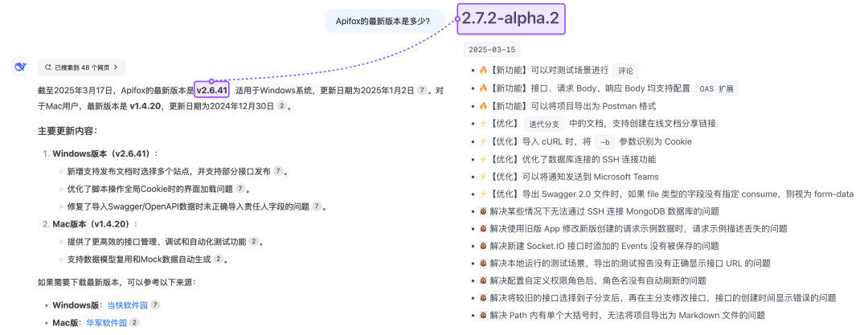
Task: Click the bug icon beside 创建时间显示错误 row
Action: (x=483, y=298)
